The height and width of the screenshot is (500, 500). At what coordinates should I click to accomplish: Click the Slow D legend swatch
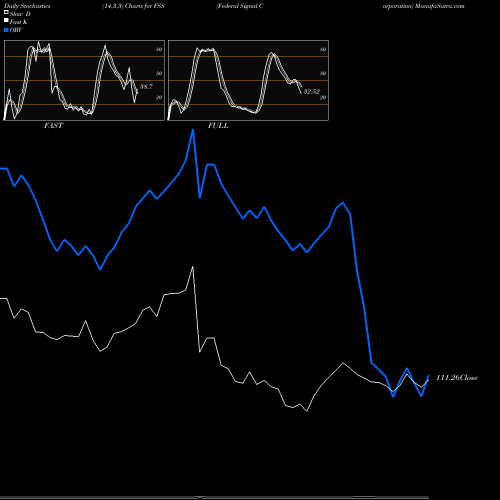tap(6, 13)
